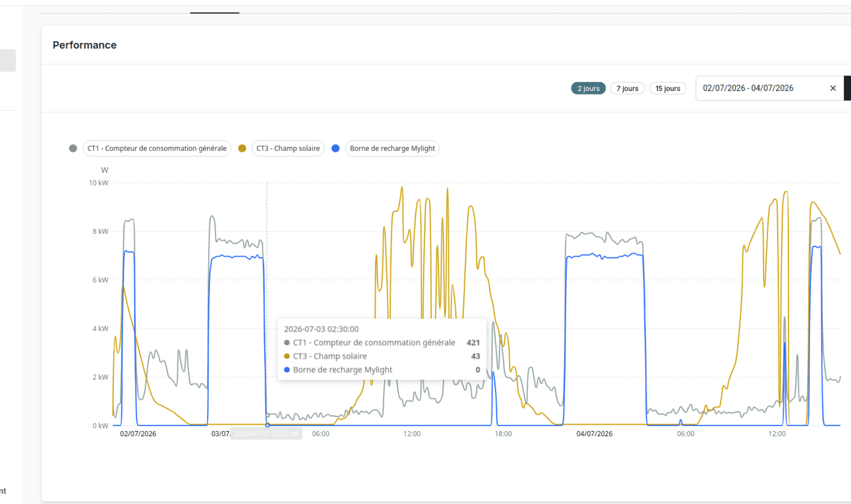Select the 15 jours range

tap(668, 88)
